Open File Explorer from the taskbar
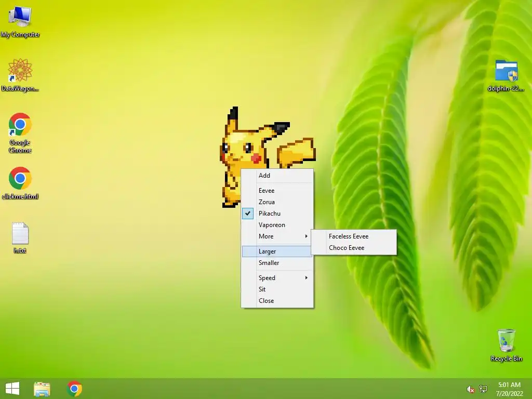The width and height of the screenshot is (532, 399). pos(42,389)
